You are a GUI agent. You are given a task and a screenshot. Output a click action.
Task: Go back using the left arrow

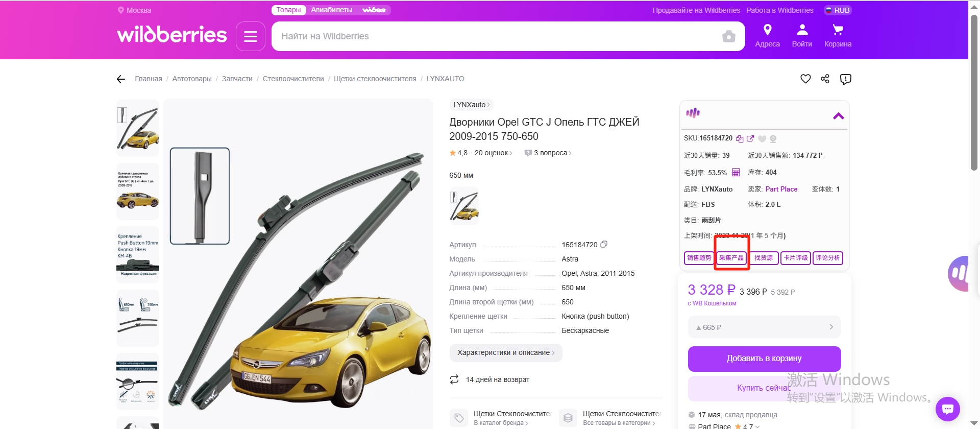(121, 79)
